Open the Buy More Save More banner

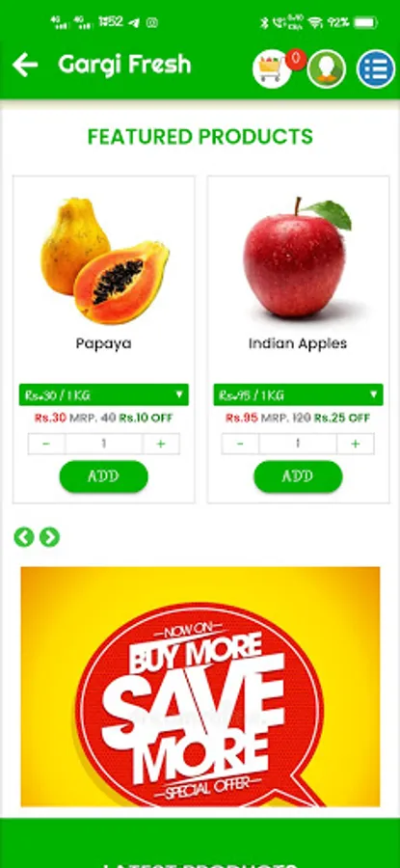point(200,687)
